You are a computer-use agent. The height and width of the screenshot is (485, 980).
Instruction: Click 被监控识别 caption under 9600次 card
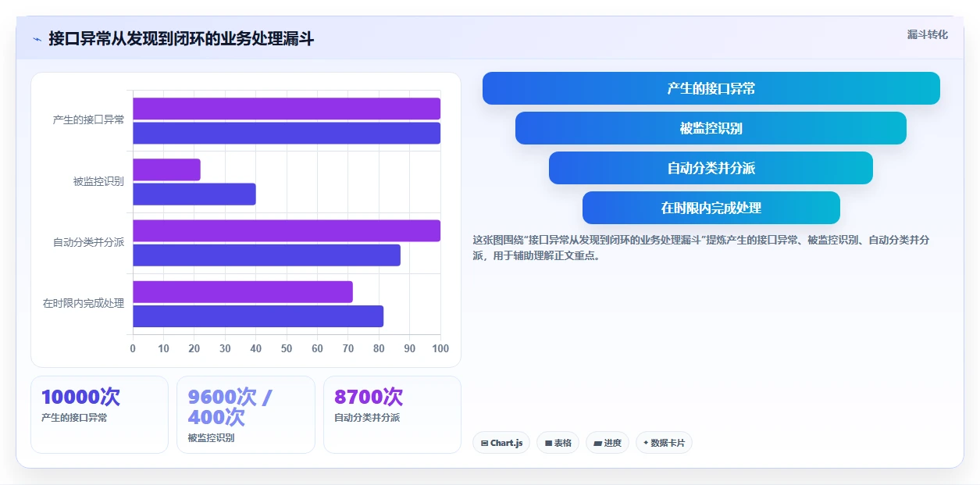point(211,438)
